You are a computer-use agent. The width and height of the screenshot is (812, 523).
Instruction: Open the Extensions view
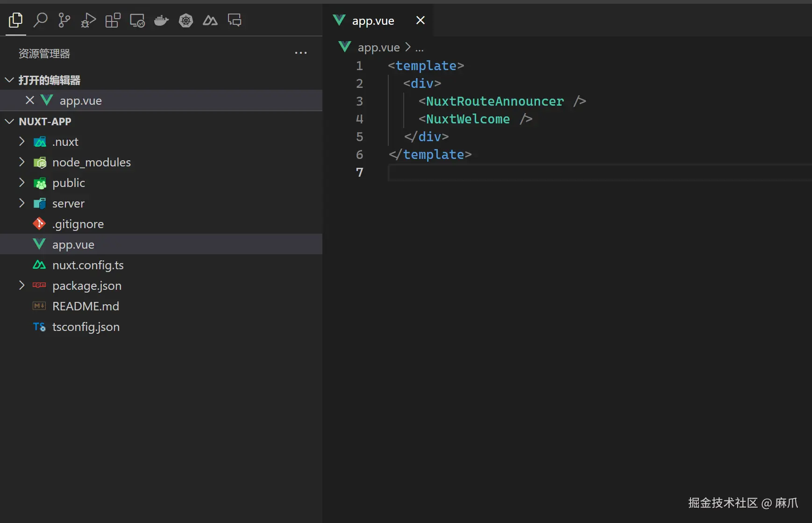113,20
